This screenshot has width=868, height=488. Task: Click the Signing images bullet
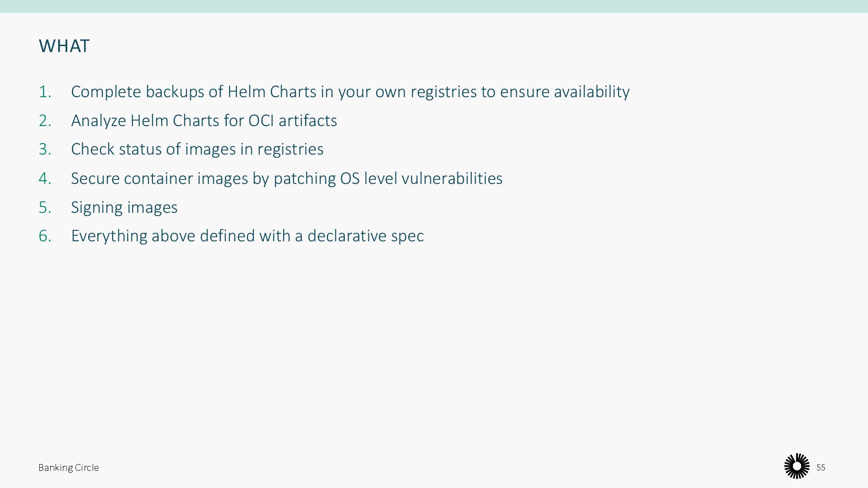pyautogui.click(x=124, y=207)
